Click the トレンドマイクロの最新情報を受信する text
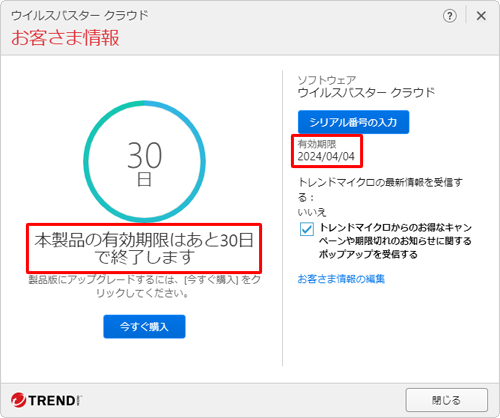Viewport: 500px width, 418px height. pyautogui.click(x=380, y=190)
